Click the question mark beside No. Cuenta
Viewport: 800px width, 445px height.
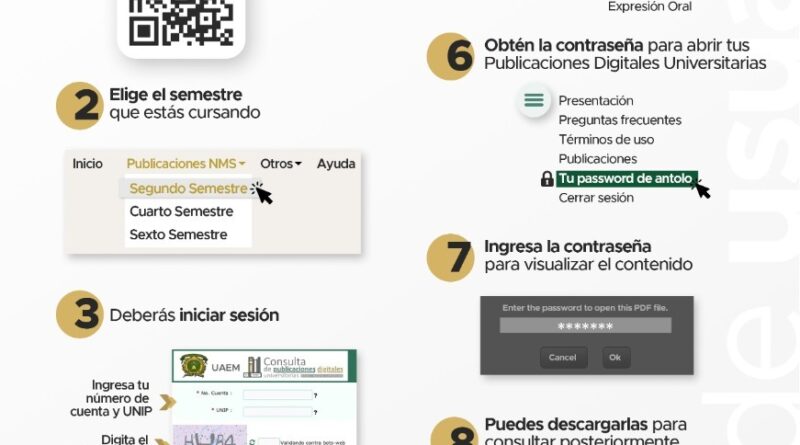point(315,395)
